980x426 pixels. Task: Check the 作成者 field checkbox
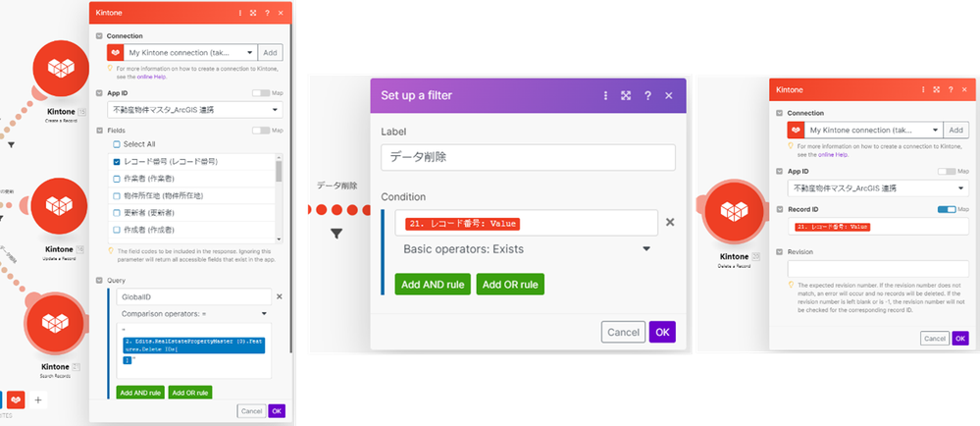tap(117, 230)
